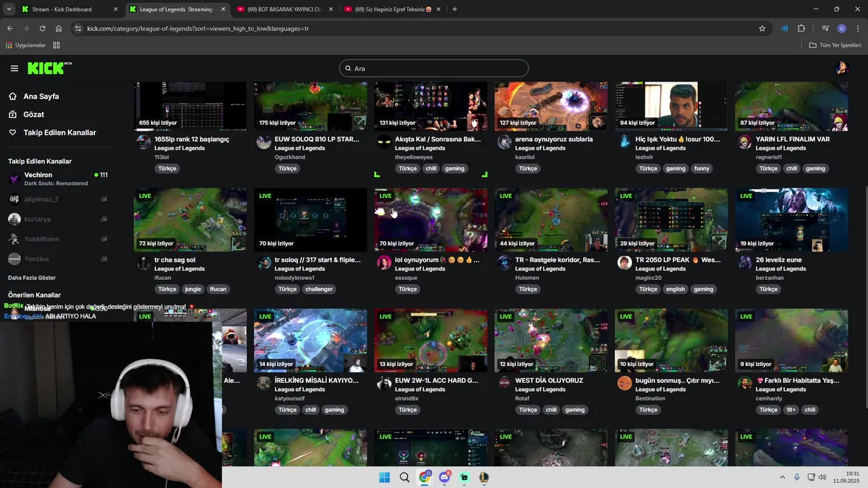868x488 pixels.
Task: Switch to Siz Hepiniz Eşref Teksiniz tab
Action: [393, 9]
